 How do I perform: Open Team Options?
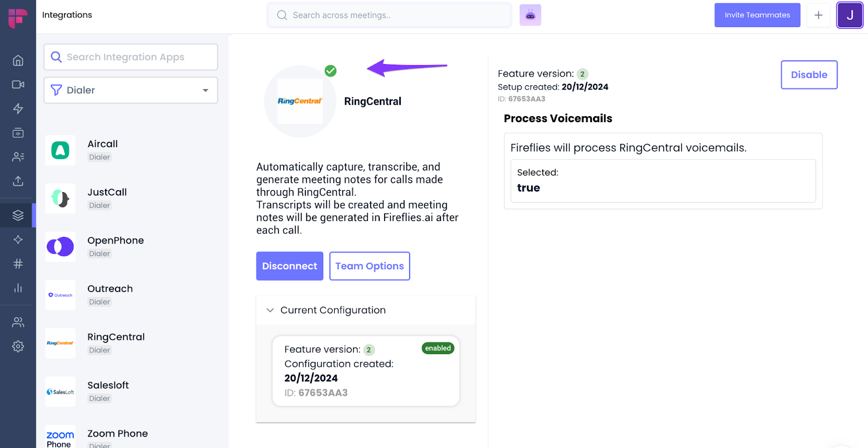(x=369, y=266)
